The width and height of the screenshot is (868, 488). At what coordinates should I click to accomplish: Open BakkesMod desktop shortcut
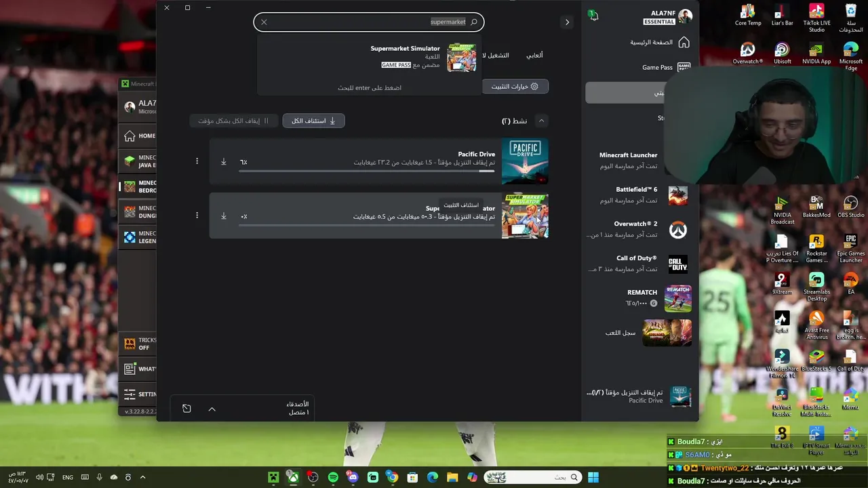click(x=816, y=207)
